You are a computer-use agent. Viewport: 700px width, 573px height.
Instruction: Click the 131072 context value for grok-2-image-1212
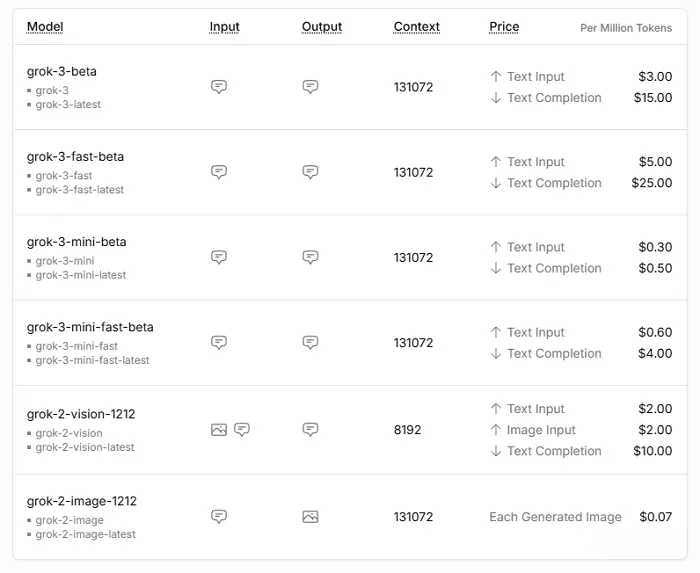(x=413, y=517)
